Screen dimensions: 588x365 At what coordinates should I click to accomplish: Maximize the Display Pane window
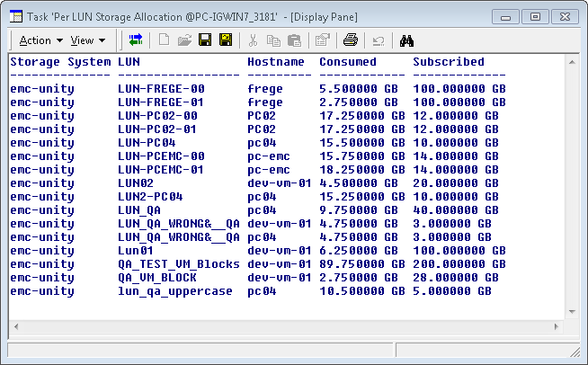pyautogui.click(x=535, y=16)
